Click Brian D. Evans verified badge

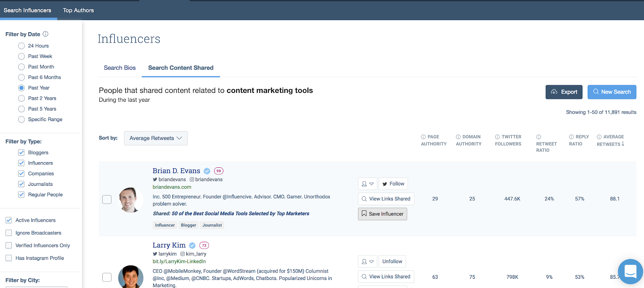207,171
